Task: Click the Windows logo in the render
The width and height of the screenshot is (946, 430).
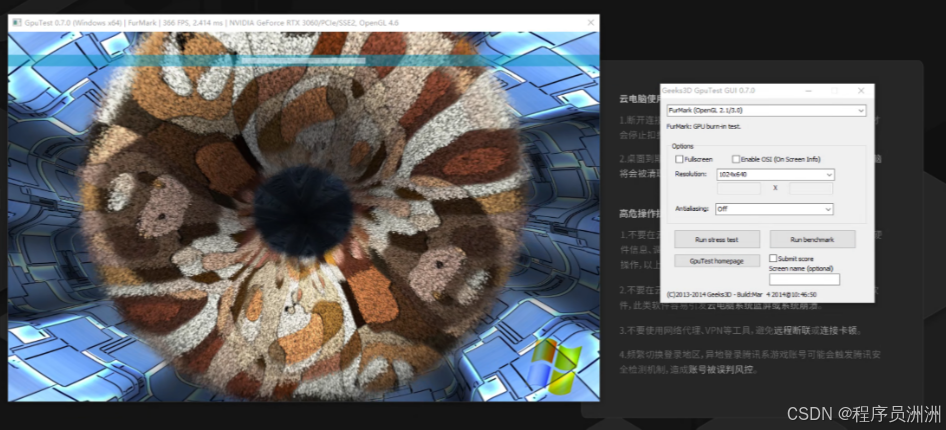Action: click(555, 366)
